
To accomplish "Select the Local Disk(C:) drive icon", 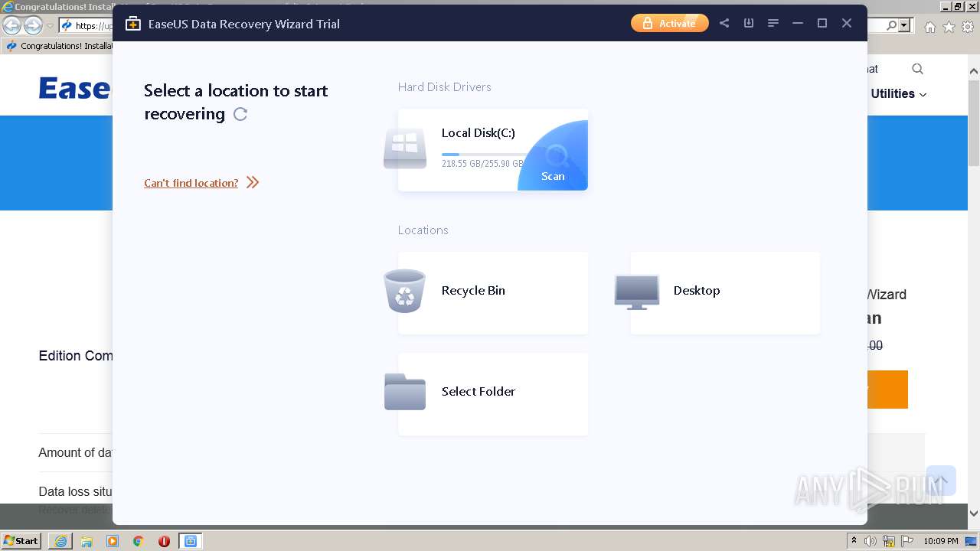I will coord(405,148).
